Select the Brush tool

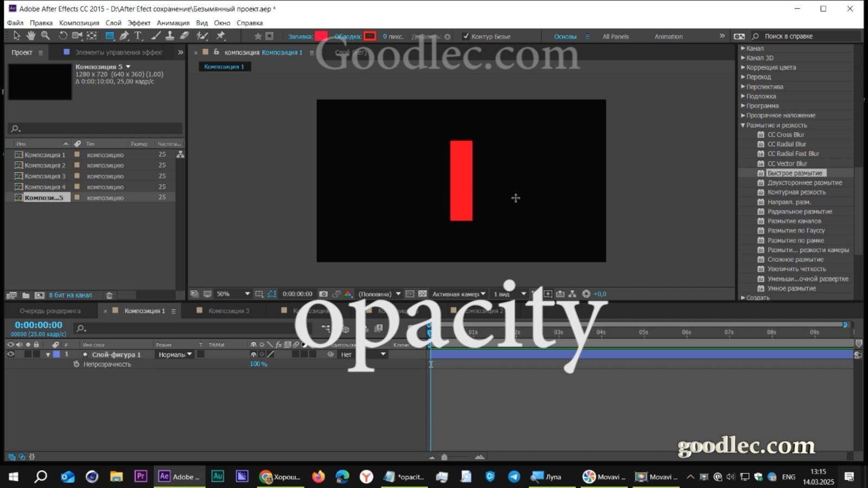pyautogui.click(x=156, y=36)
